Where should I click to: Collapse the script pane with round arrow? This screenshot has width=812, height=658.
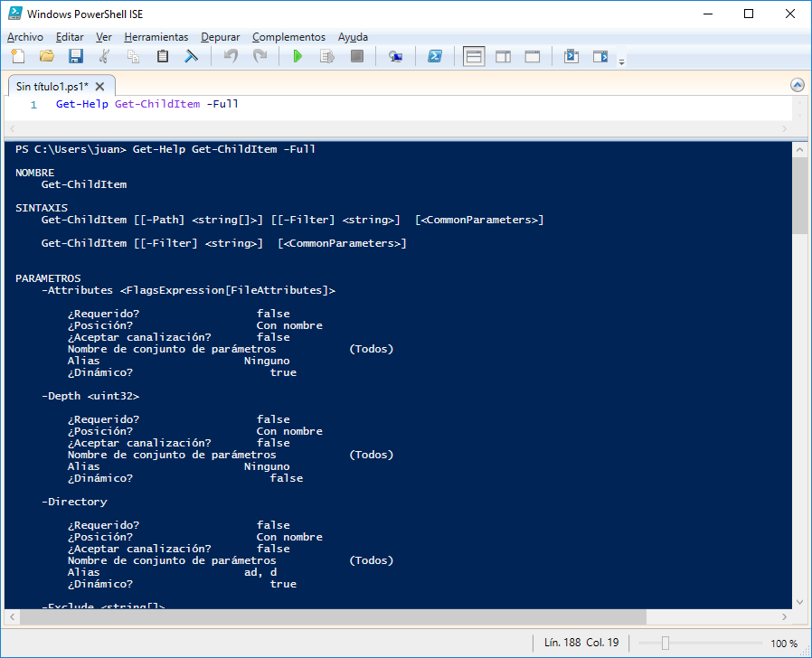click(798, 85)
